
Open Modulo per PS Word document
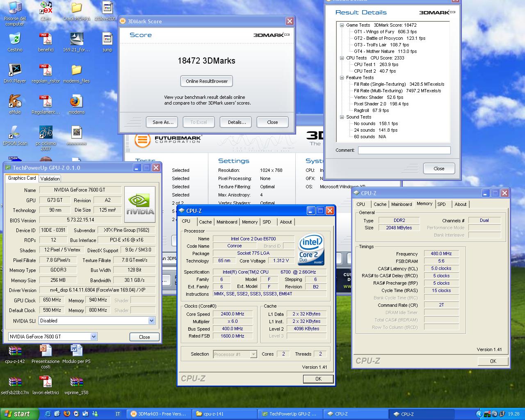(x=77, y=354)
